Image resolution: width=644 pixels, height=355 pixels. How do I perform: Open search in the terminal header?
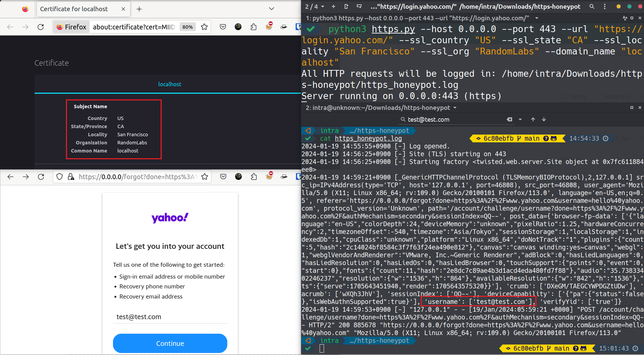pos(592,6)
